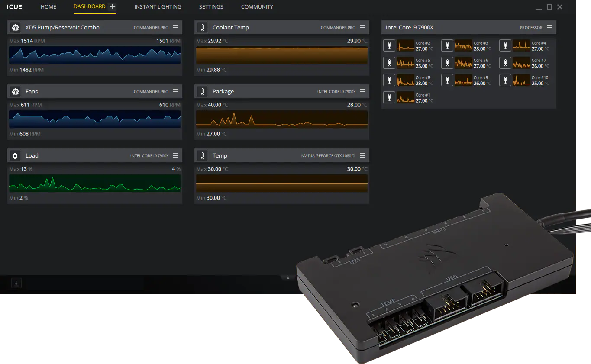
Task: Click the Load widget CPU chip icon
Action: (x=15, y=156)
